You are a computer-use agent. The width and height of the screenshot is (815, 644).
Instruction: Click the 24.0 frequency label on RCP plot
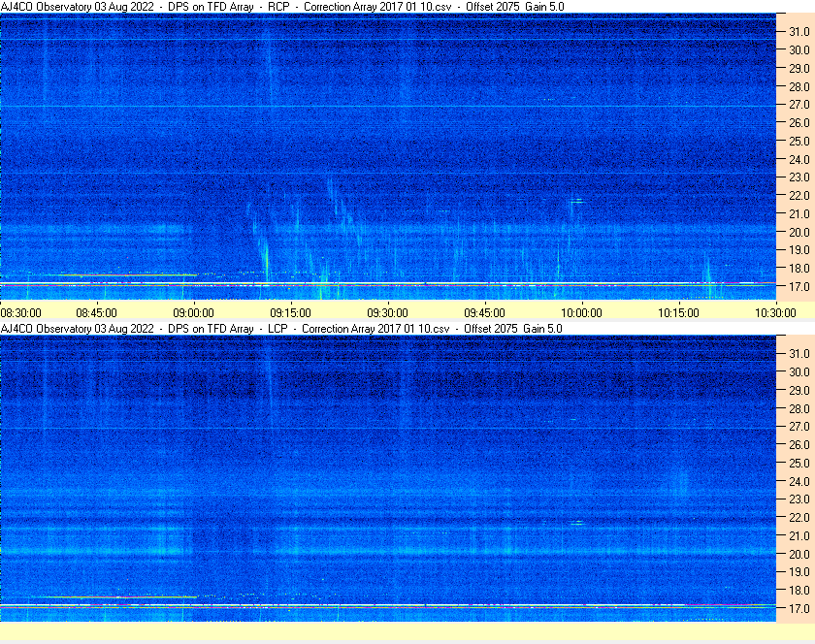(x=799, y=159)
